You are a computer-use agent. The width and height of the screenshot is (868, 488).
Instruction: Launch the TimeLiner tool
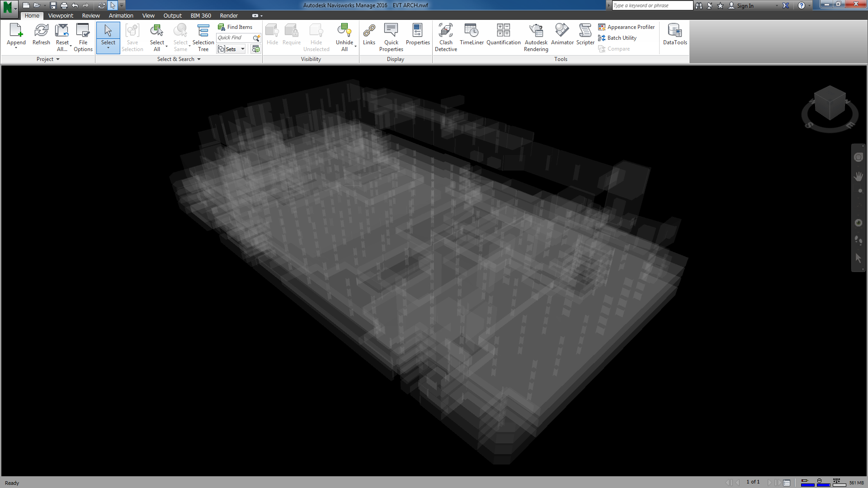click(x=472, y=35)
